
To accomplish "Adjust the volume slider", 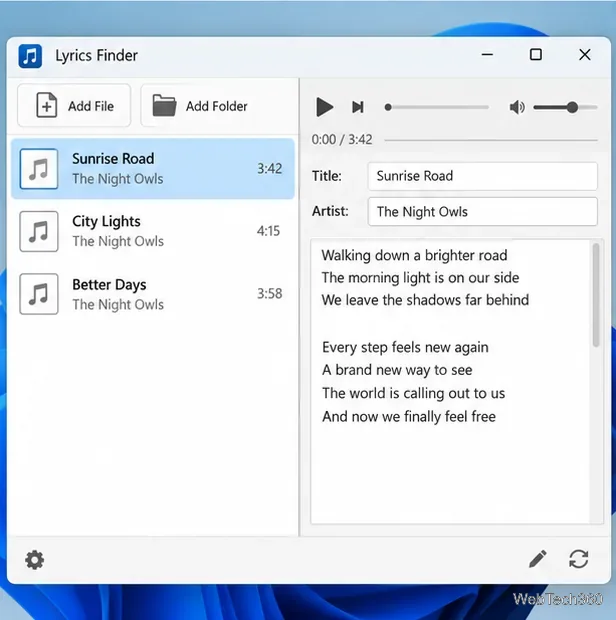I will [x=565, y=107].
